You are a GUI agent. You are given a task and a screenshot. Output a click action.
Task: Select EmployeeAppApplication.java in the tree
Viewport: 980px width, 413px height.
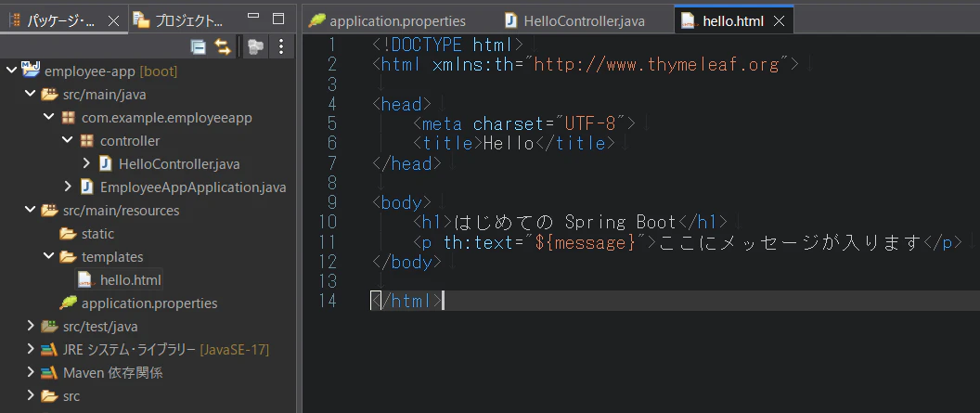click(193, 187)
